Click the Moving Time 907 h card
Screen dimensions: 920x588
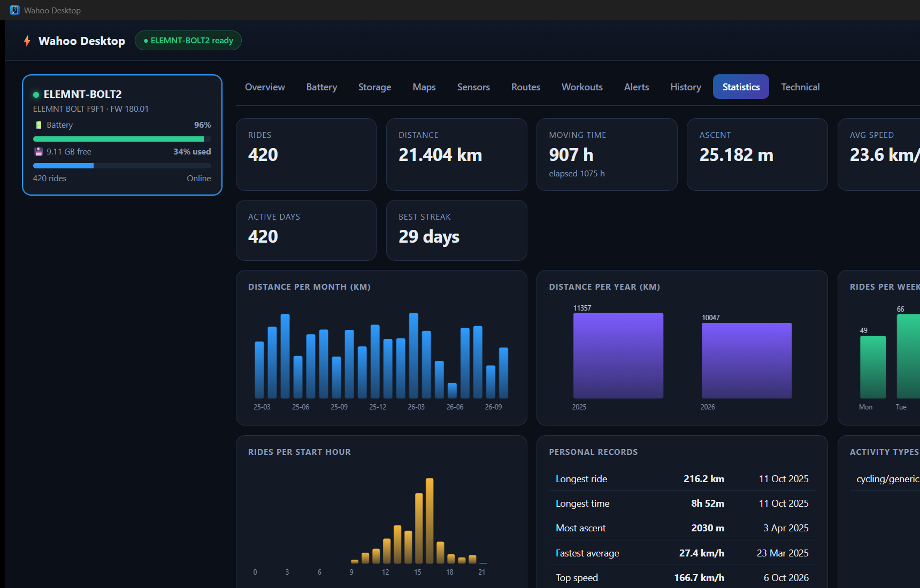[x=607, y=154]
